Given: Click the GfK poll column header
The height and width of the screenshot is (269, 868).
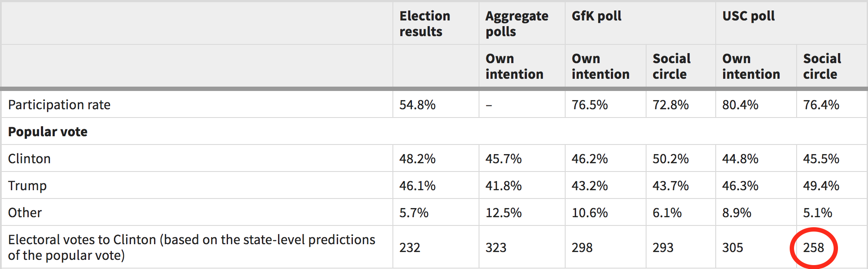Looking at the screenshot, I should (x=596, y=16).
